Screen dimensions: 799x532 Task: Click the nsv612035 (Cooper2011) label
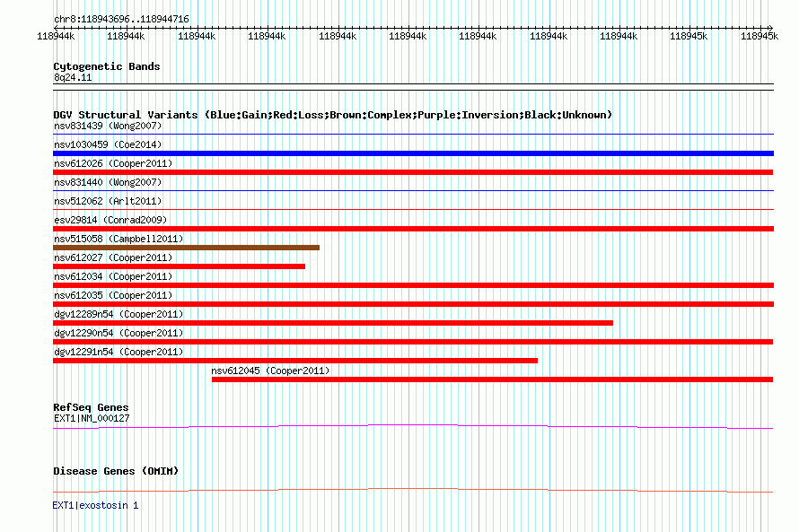(113, 295)
